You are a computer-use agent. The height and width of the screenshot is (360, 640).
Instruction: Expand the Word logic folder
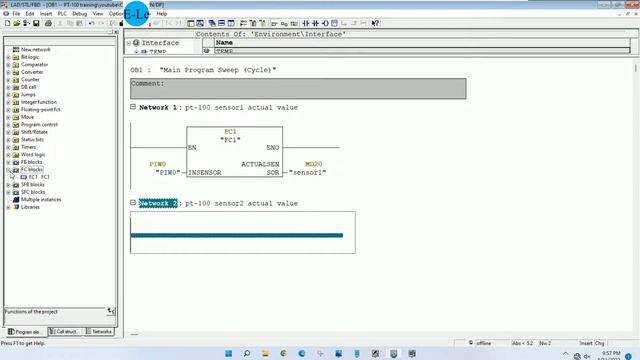click(x=8, y=155)
